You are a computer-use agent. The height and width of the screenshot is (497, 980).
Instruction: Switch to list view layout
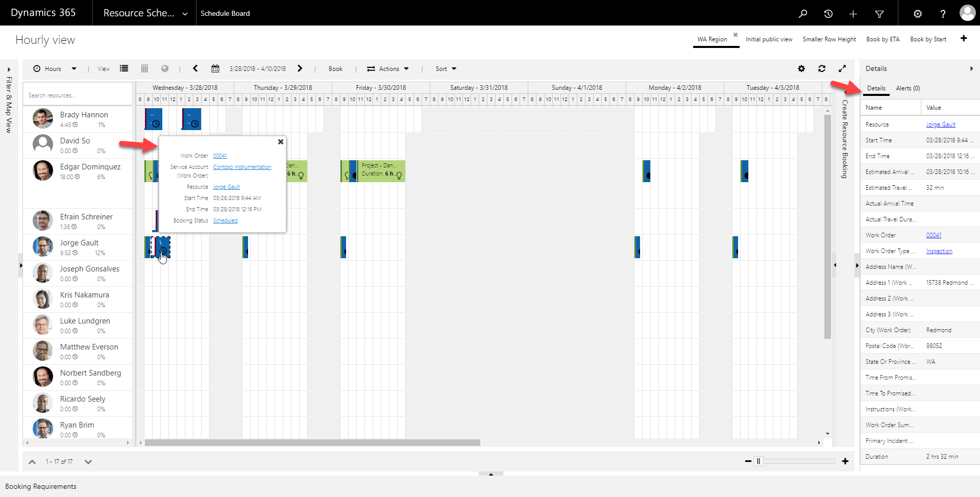124,69
